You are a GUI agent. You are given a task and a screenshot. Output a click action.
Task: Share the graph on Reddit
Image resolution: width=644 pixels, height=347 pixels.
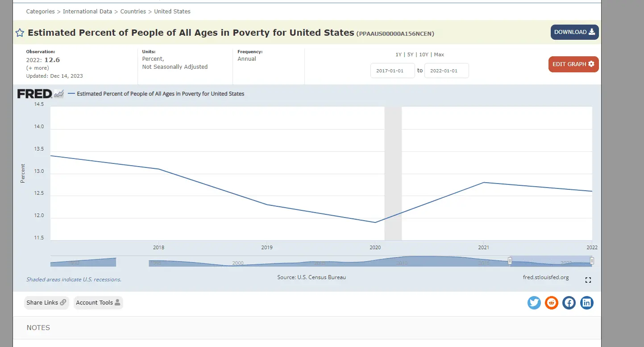[552, 303]
